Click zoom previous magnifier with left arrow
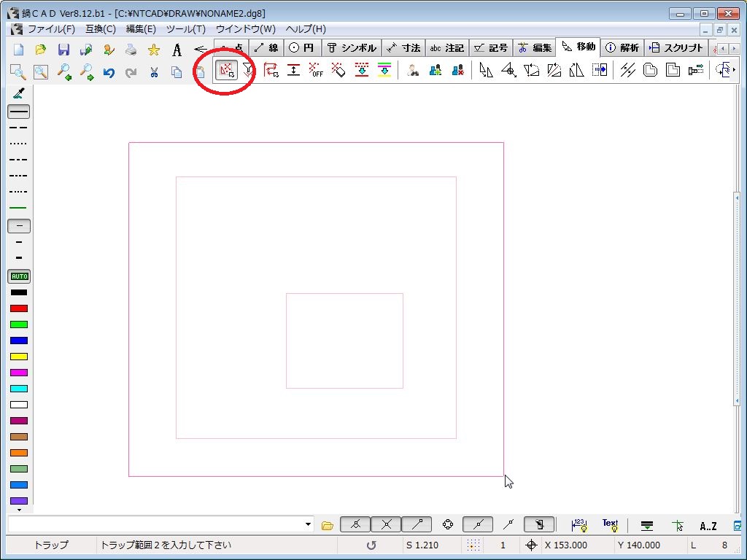747x560 pixels. [64, 72]
